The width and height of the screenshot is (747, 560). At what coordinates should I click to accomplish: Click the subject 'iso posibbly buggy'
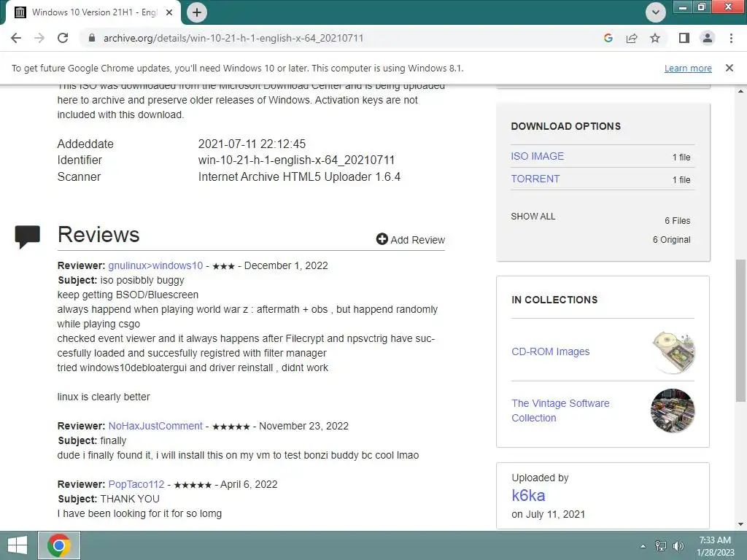point(142,280)
